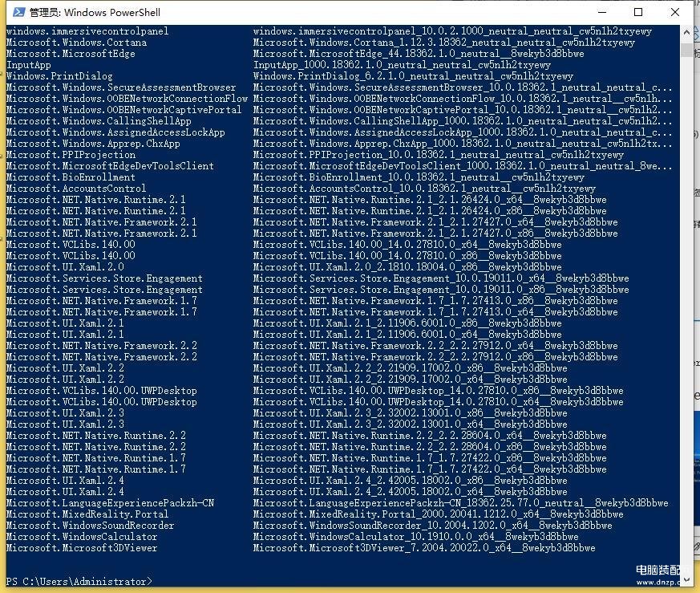Screen dimensions: 700x593
Task: Click Microsoft3DViewer_7.2004.20022.0_x64 full package name
Action: pyautogui.click(x=424, y=547)
